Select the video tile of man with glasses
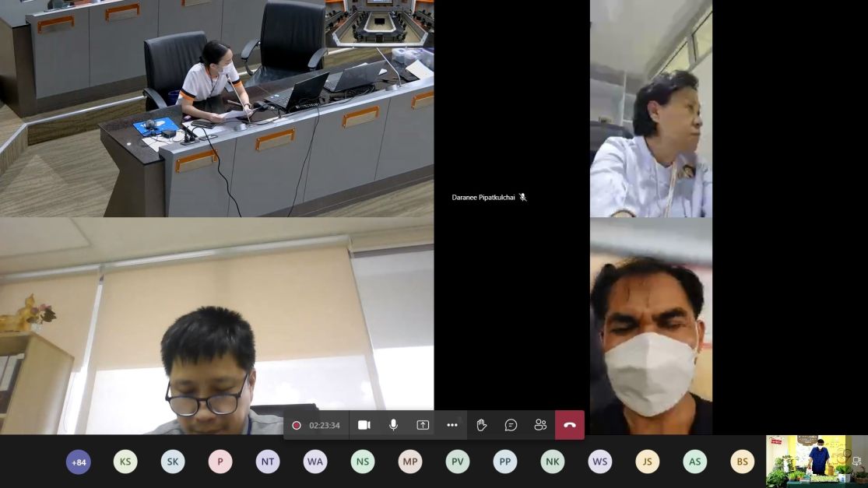The image size is (868, 488). point(217,326)
